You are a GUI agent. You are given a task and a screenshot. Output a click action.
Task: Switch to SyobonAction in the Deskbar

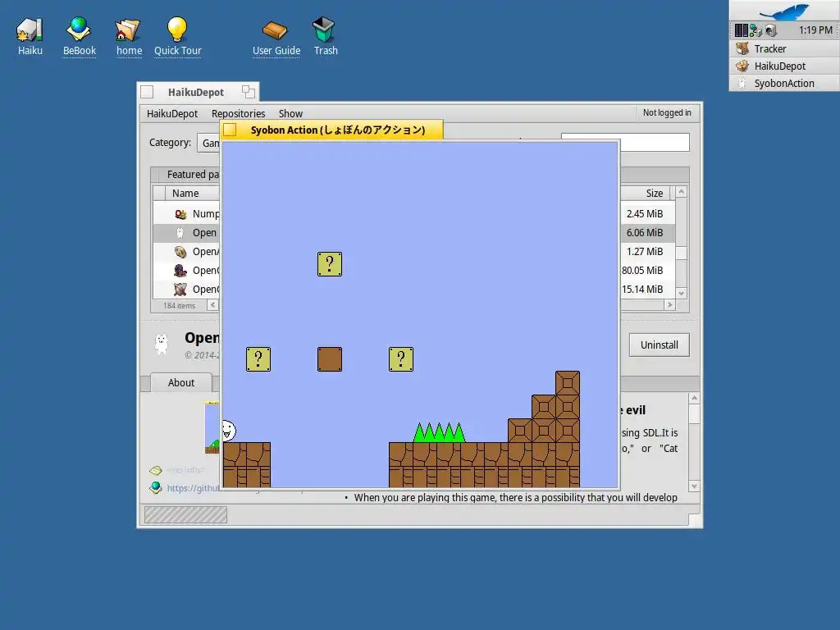click(784, 83)
